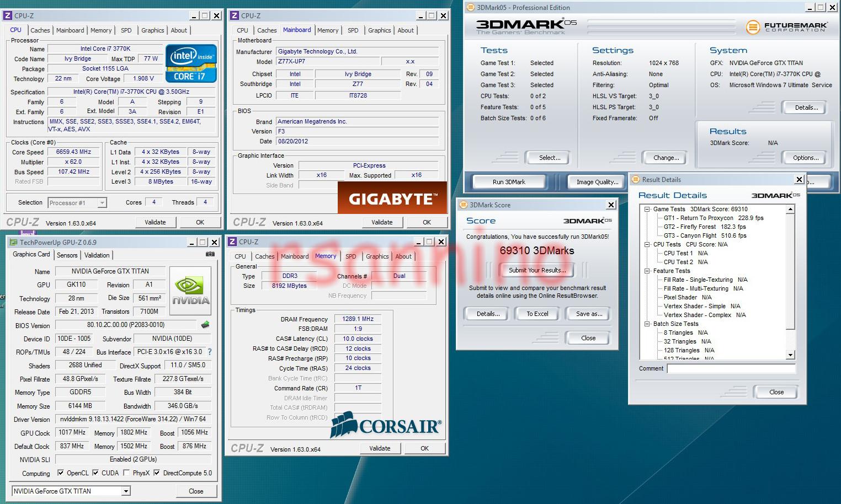Click Change button under Settings
The width and height of the screenshot is (841, 504).
coord(666,158)
